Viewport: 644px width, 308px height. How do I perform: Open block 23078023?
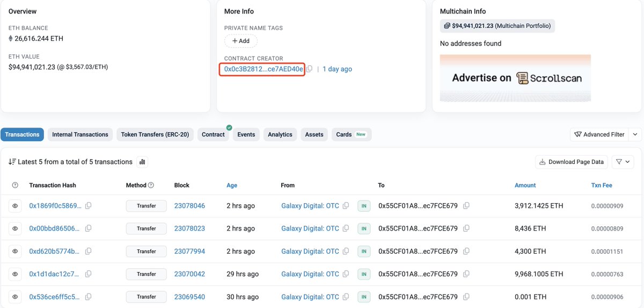(189, 228)
